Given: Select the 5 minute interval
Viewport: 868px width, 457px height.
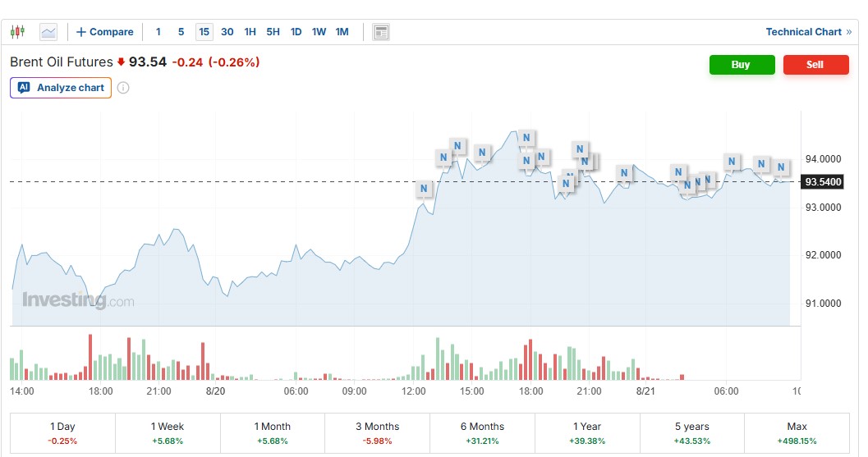Looking at the screenshot, I should [x=181, y=32].
